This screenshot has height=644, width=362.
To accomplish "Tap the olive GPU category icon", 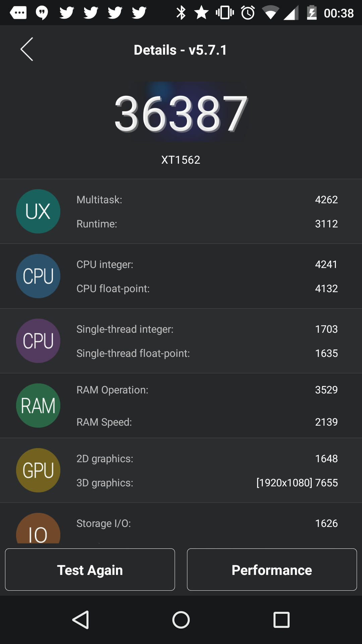I will (38, 470).
